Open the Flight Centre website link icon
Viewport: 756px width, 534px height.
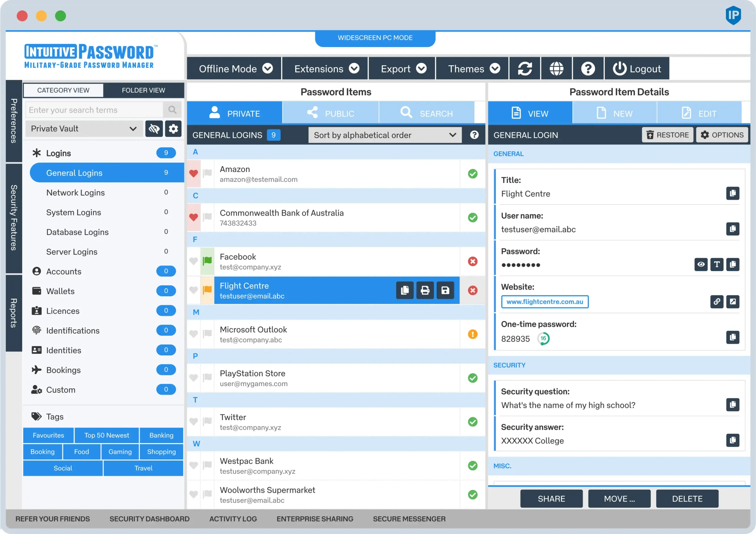pyautogui.click(x=717, y=302)
